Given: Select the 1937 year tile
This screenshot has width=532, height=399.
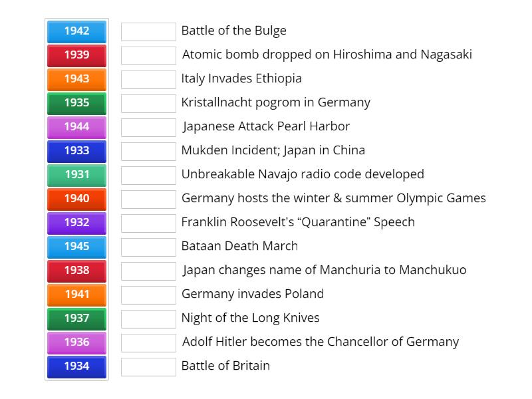Looking at the screenshot, I should point(76,318).
